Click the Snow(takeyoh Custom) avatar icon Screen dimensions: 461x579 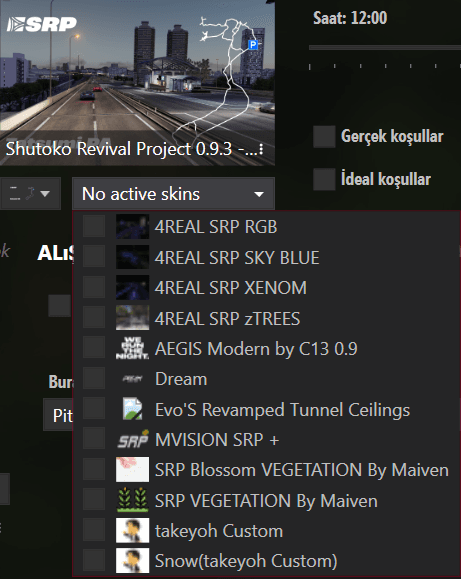(132, 561)
